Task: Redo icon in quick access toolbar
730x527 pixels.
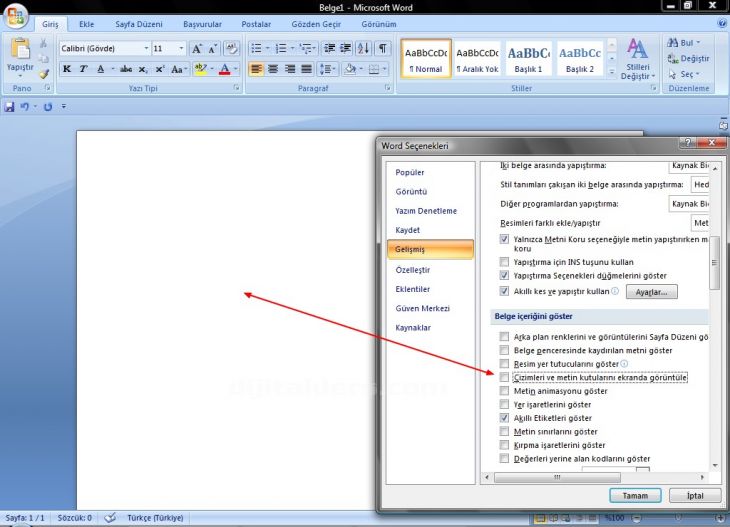Action: pyautogui.click(x=47, y=107)
